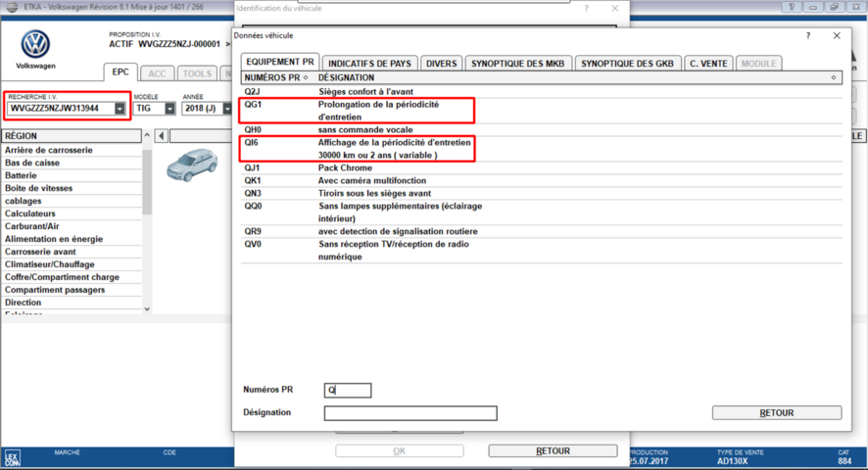Select Compartiment passagers region

point(72,290)
